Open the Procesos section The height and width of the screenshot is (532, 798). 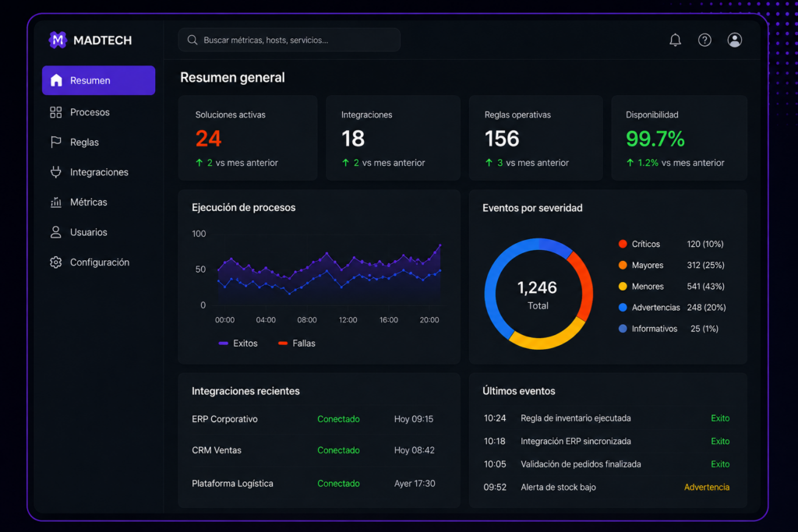point(99,112)
